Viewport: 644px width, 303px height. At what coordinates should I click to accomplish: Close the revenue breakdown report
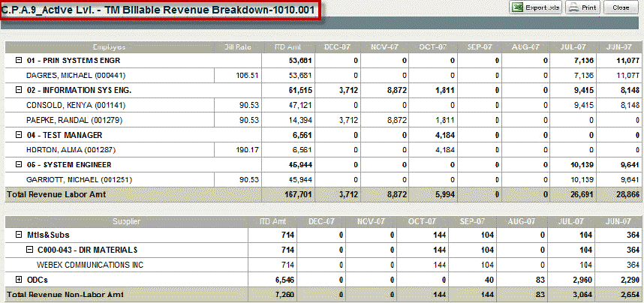[x=620, y=7]
